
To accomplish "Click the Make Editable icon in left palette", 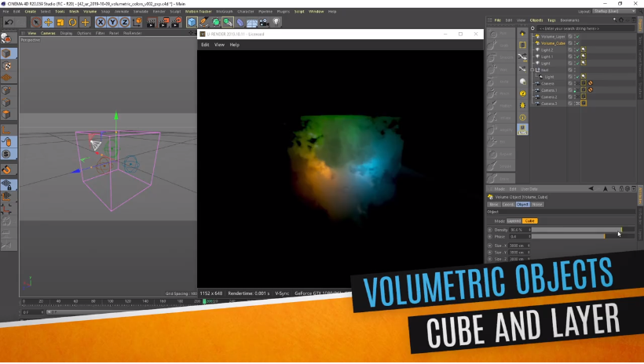I will pos(6,38).
